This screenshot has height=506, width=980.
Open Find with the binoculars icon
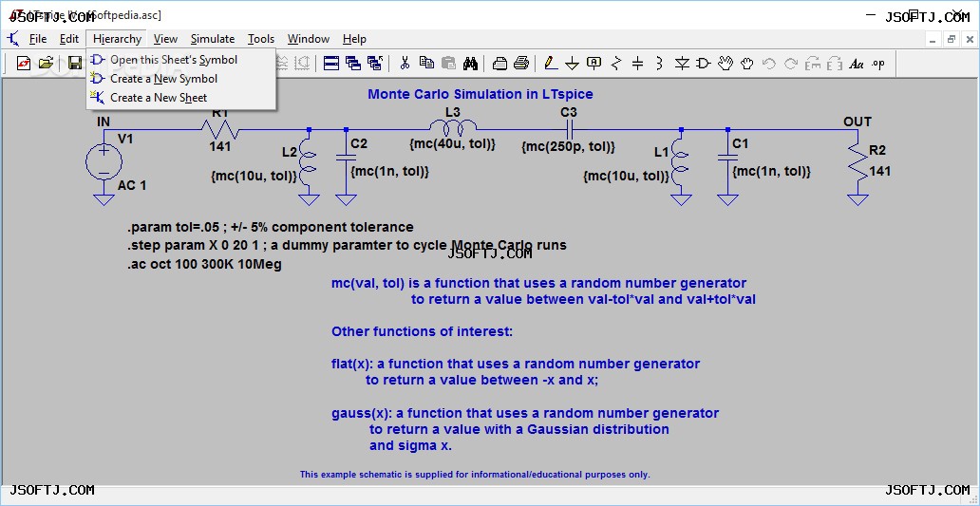pos(471,63)
